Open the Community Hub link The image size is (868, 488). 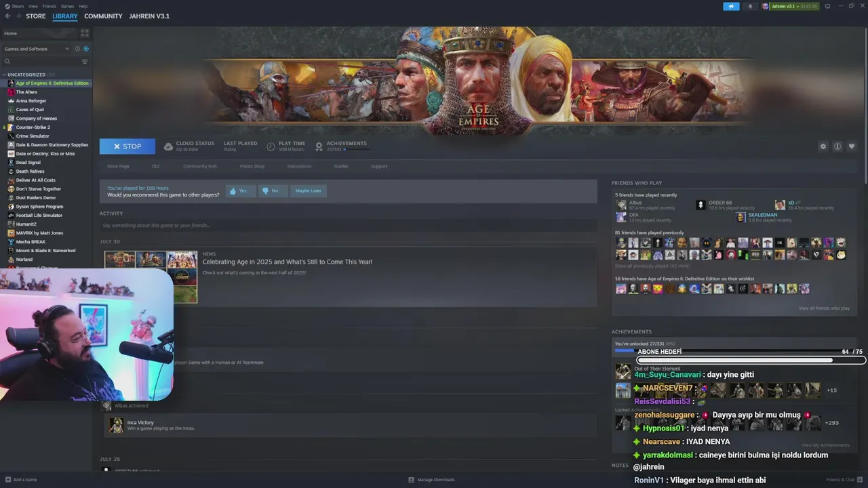pyautogui.click(x=200, y=166)
